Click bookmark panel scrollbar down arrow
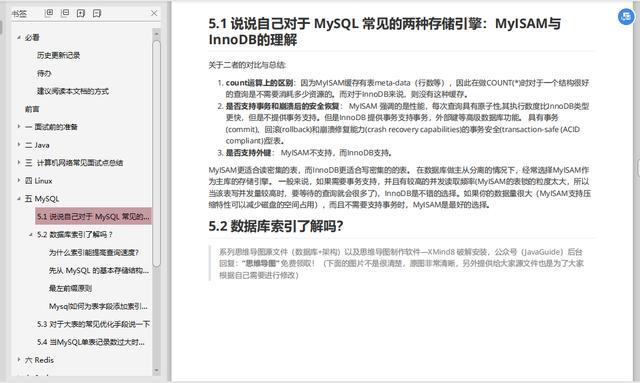The height and width of the screenshot is (383, 640). (x=156, y=370)
